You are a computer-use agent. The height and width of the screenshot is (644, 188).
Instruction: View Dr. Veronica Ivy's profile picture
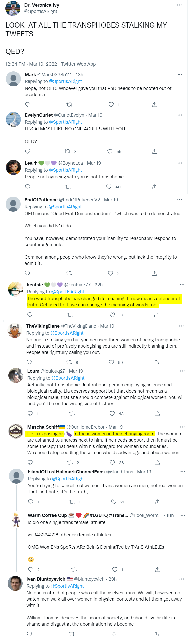(x=13, y=8)
